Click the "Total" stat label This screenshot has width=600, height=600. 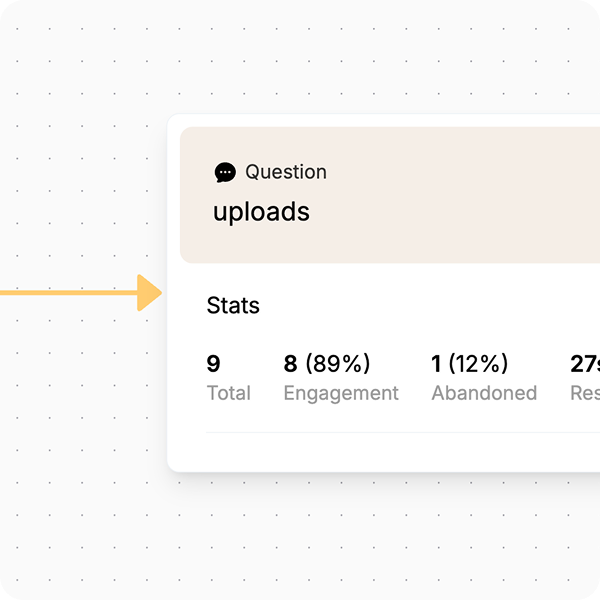point(229,393)
